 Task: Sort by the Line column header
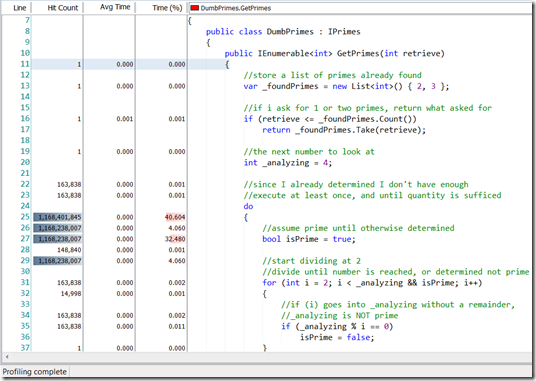click(19, 8)
